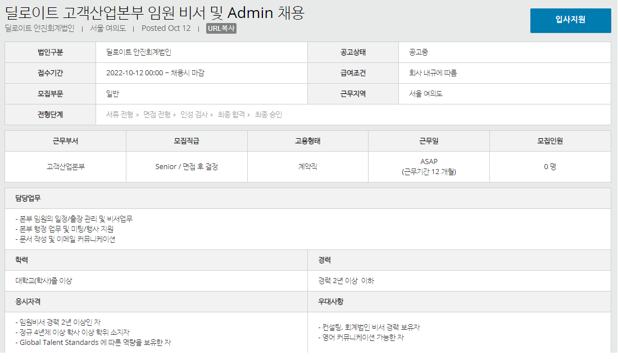The image size is (618, 364).
Task: Click the 서울 여의도 location under title
Action: [108, 29]
